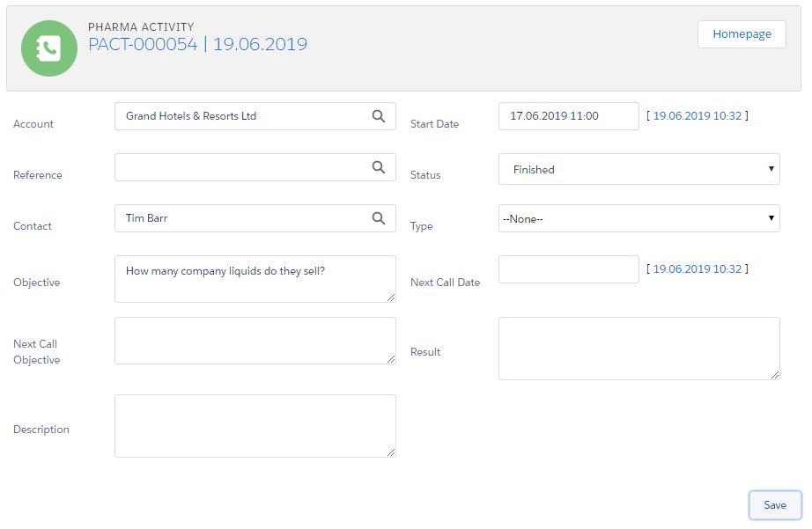Focus the empty Reference input field
The height and width of the screenshot is (529, 812).
click(242, 167)
